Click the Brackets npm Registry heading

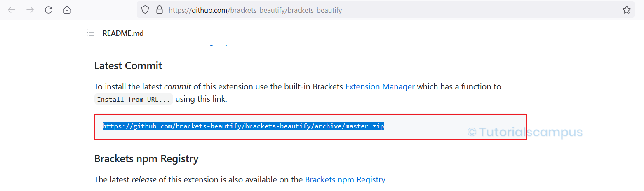146,158
